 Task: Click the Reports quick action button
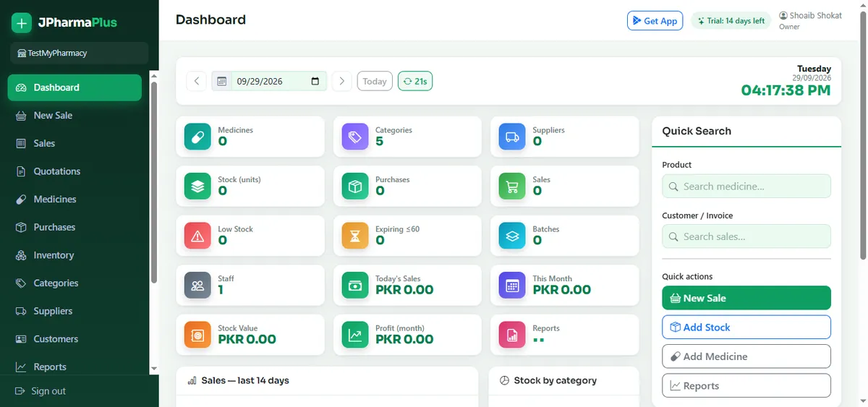(x=746, y=385)
